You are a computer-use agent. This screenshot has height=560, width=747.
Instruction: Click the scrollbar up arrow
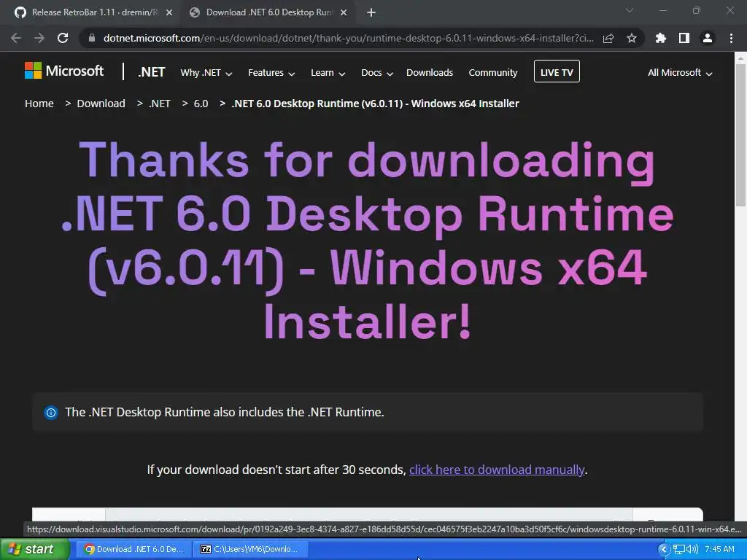740,58
